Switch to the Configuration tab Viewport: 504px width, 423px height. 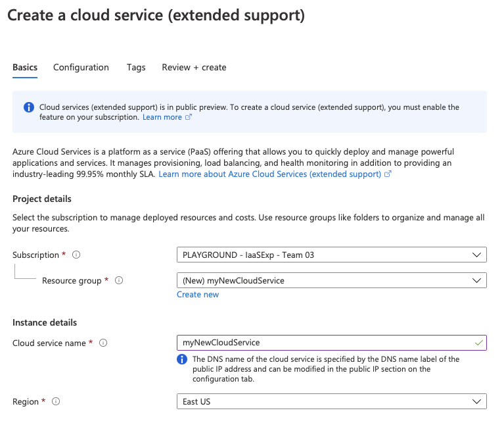tap(81, 67)
